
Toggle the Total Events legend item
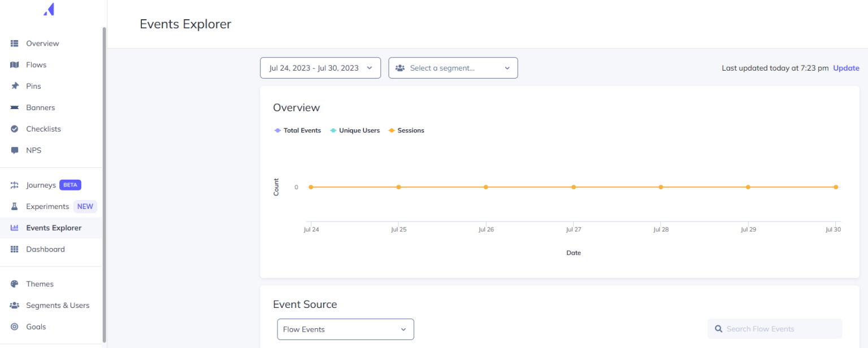click(298, 130)
